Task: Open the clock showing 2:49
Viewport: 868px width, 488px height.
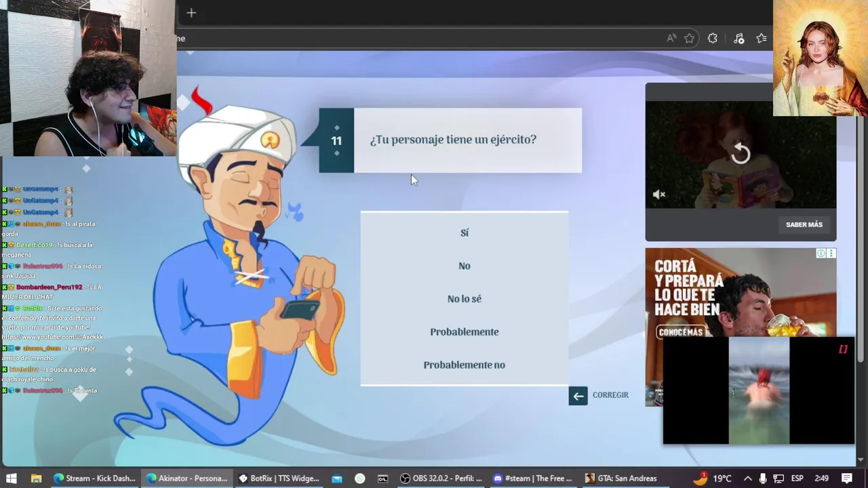Action: (x=822, y=479)
